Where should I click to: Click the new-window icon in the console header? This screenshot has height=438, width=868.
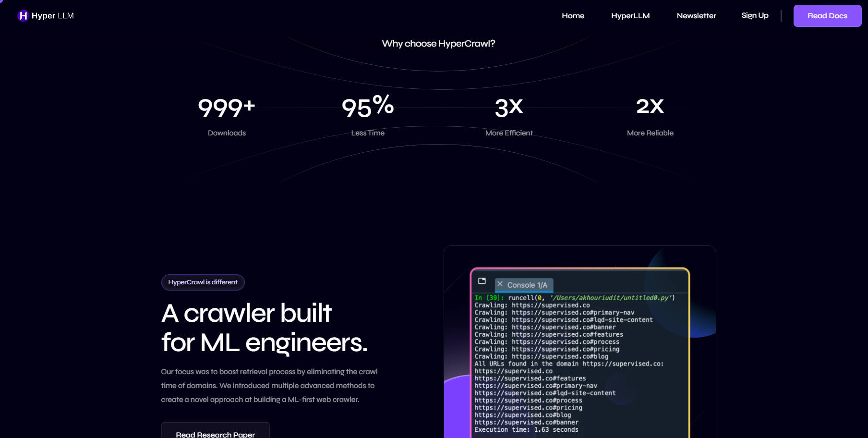(x=481, y=282)
